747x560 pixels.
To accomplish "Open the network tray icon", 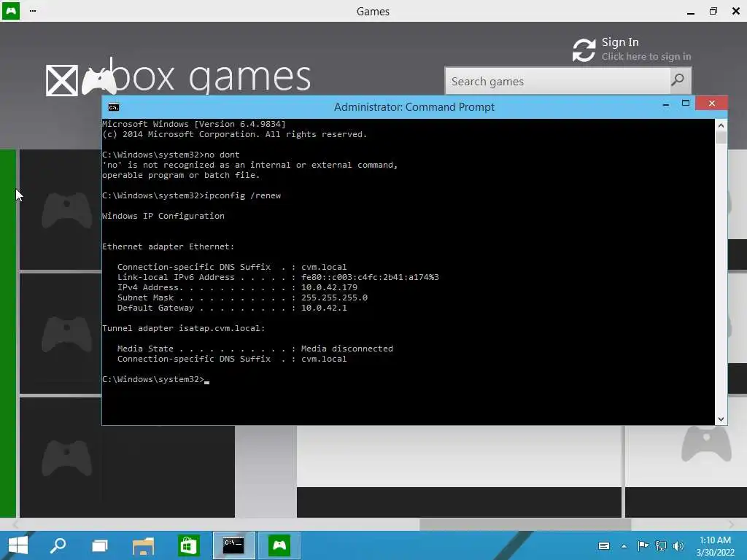I will pyautogui.click(x=661, y=545).
